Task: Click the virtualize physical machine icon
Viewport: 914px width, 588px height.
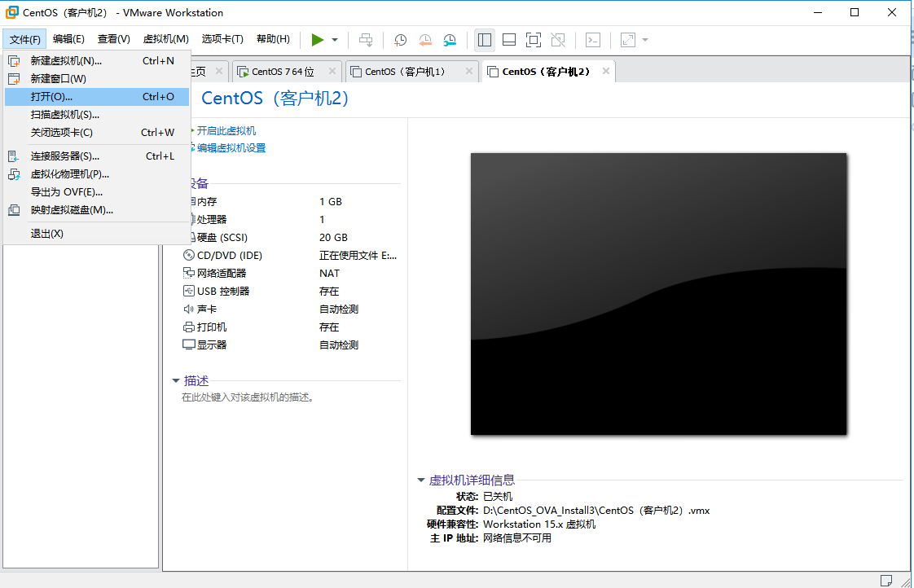Action: [x=14, y=174]
